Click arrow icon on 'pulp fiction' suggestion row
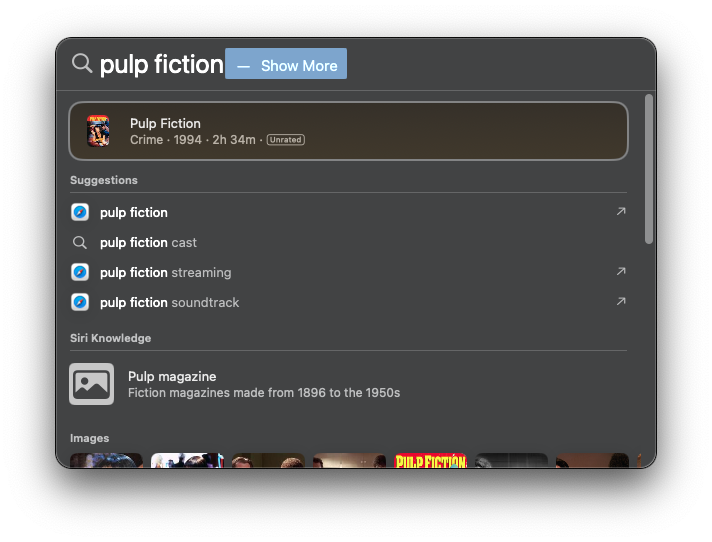 click(x=621, y=212)
